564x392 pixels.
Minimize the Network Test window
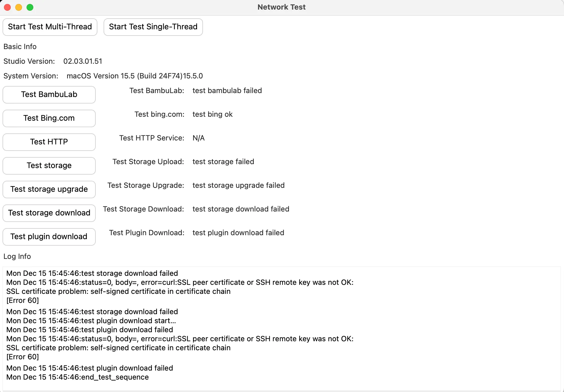pos(19,7)
